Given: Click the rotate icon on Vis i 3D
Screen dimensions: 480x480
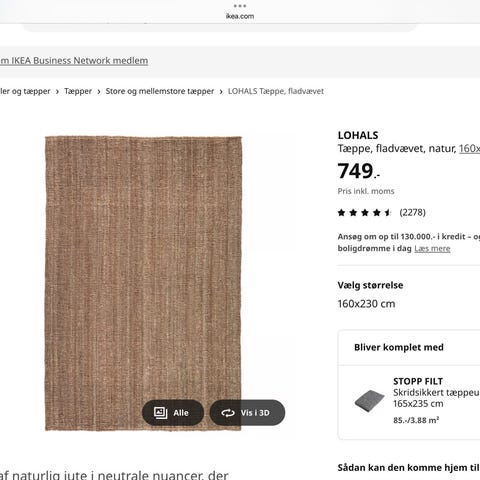Looking at the screenshot, I should pos(228,413).
